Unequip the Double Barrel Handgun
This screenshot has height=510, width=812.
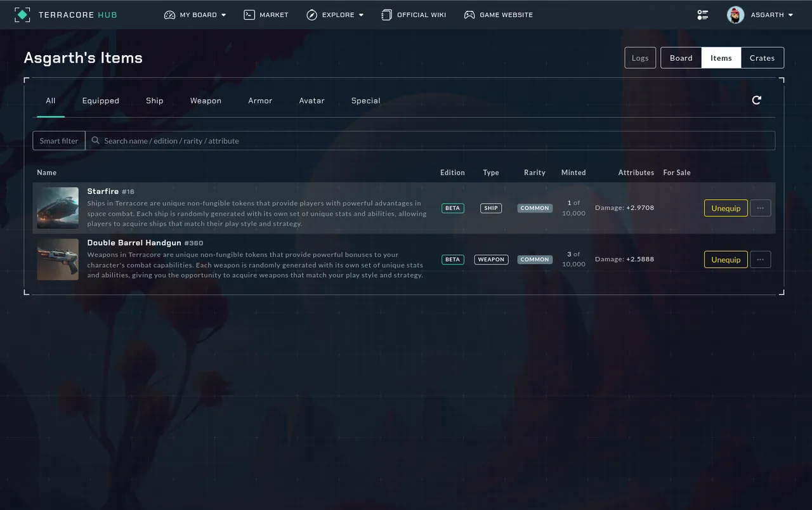coord(726,259)
